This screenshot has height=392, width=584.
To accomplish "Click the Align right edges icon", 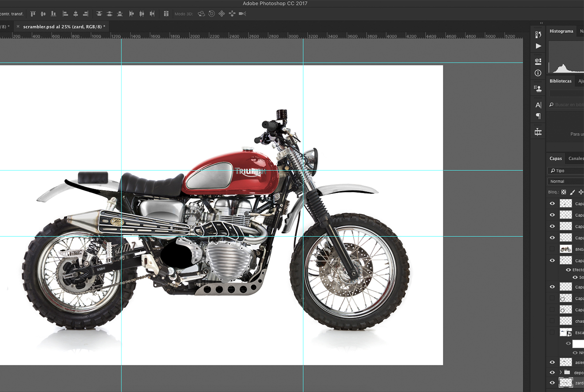I will point(86,14).
